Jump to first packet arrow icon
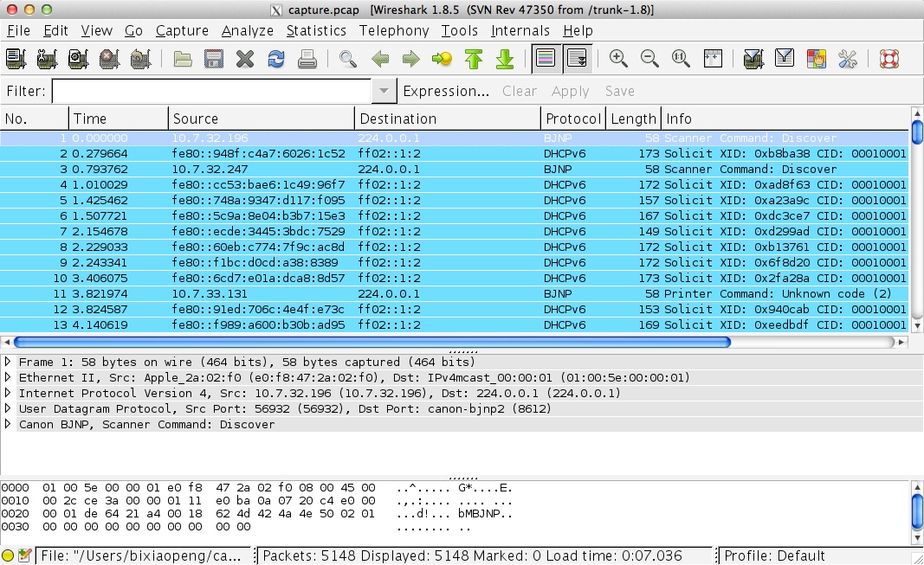Image resolution: width=924 pixels, height=565 pixels. [x=474, y=59]
